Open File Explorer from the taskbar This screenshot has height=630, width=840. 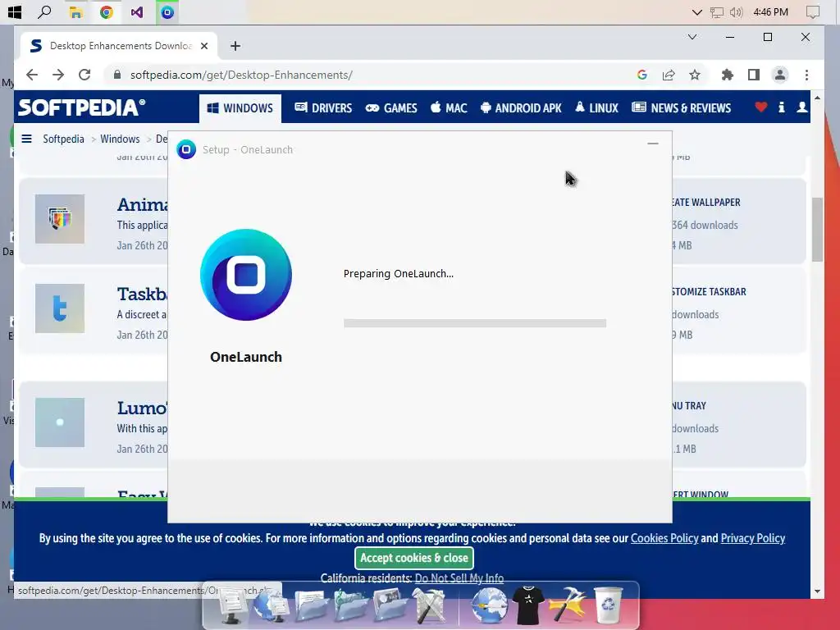[75, 11]
